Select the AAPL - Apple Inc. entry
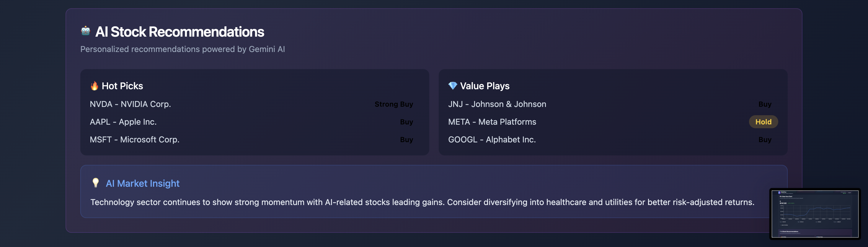The image size is (868, 247). (123, 122)
